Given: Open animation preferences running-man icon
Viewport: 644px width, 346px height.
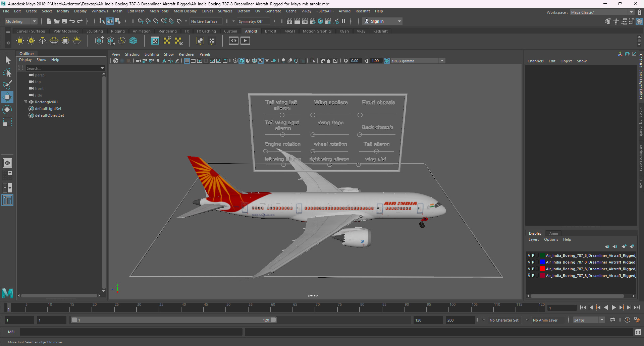Looking at the screenshot, I should (637, 320).
